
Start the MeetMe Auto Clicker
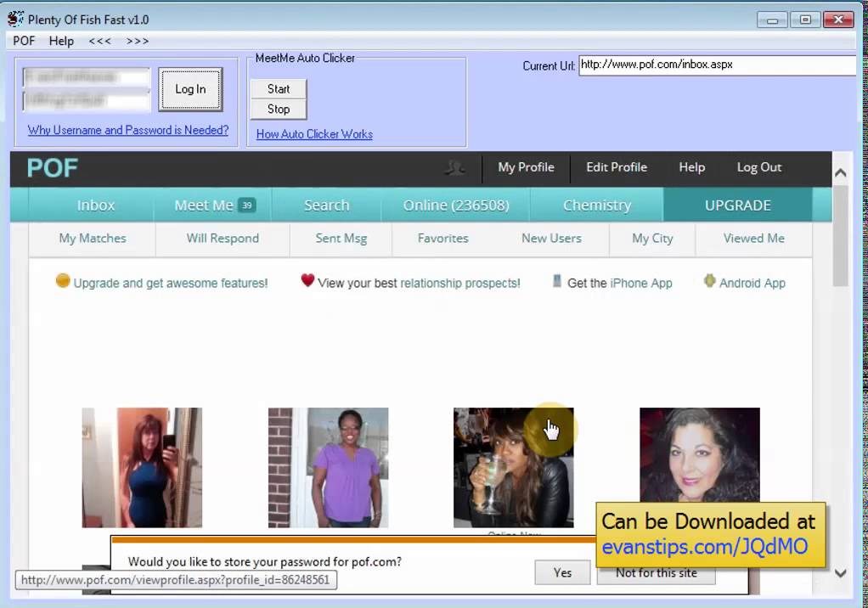pyautogui.click(x=279, y=89)
